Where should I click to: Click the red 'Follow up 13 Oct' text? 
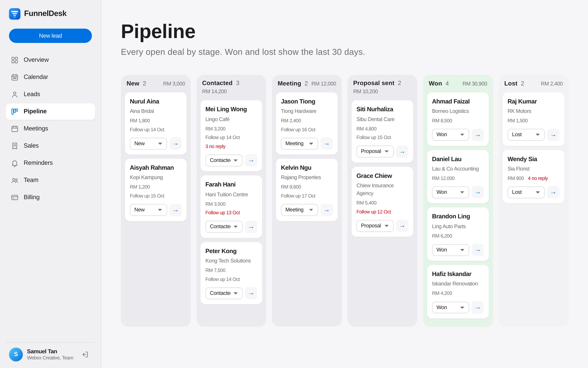point(222,213)
